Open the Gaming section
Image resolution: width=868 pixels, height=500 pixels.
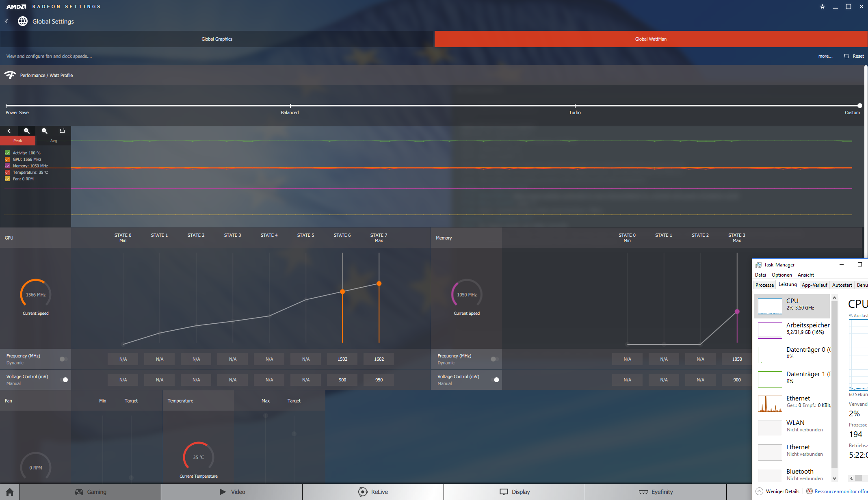pos(91,492)
